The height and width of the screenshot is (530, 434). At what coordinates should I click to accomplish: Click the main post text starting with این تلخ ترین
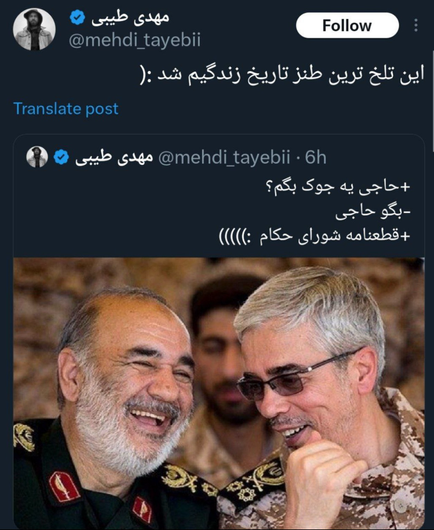pyautogui.click(x=283, y=74)
